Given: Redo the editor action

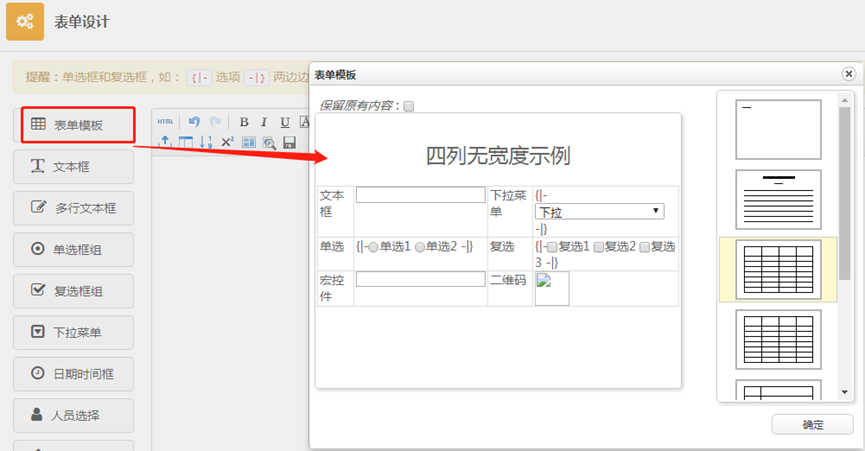Looking at the screenshot, I should 215,122.
